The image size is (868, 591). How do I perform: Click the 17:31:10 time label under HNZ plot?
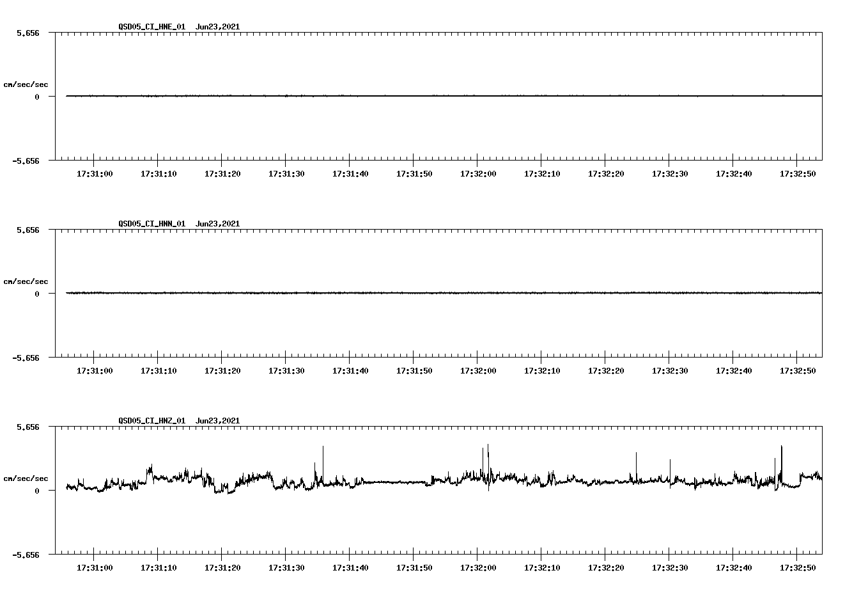tap(159, 567)
